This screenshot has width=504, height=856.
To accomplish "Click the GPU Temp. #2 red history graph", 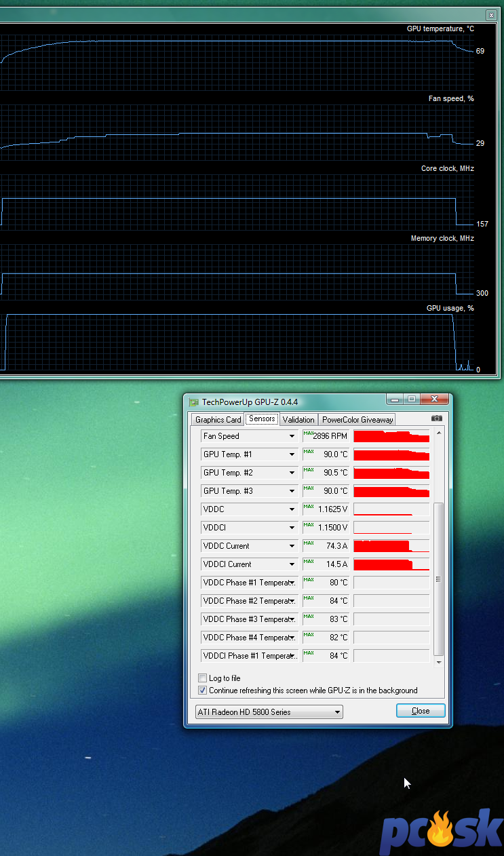I will tap(391, 473).
